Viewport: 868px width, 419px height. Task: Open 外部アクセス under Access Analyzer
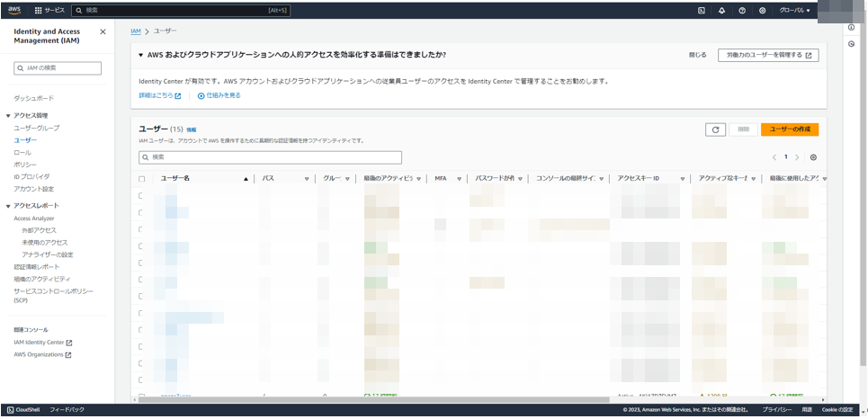[40, 230]
